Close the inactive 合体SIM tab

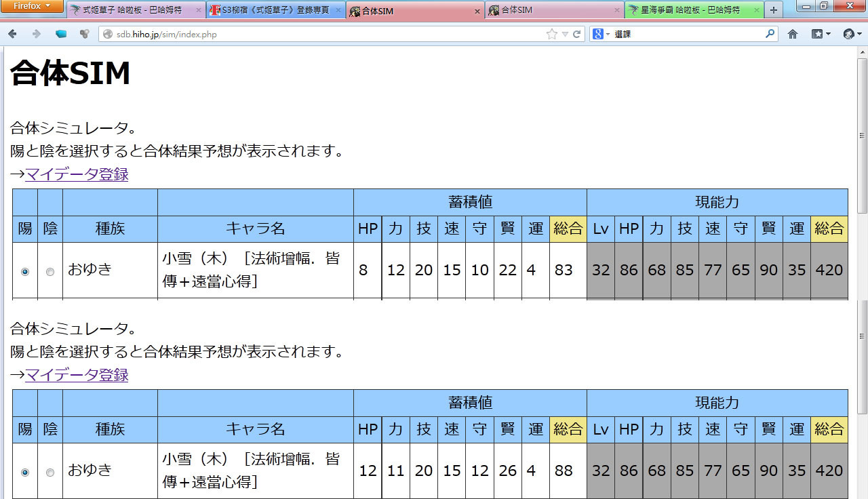pyautogui.click(x=616, y=10)
